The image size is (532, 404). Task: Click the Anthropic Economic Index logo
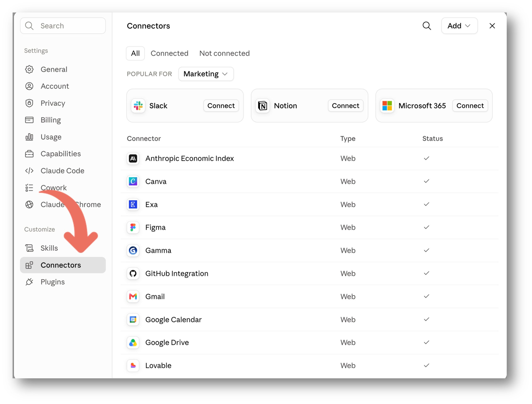coord(133,158)
